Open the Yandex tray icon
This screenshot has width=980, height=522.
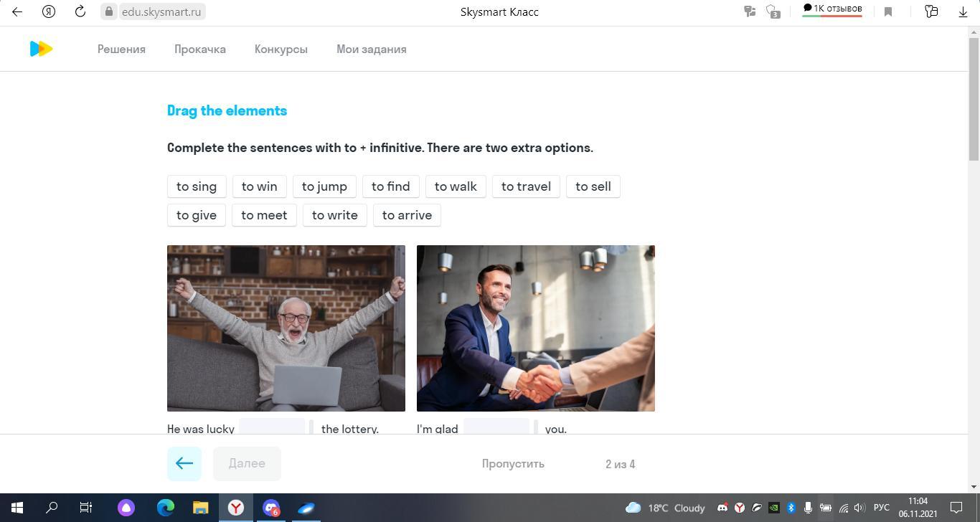tap(740, 508)
